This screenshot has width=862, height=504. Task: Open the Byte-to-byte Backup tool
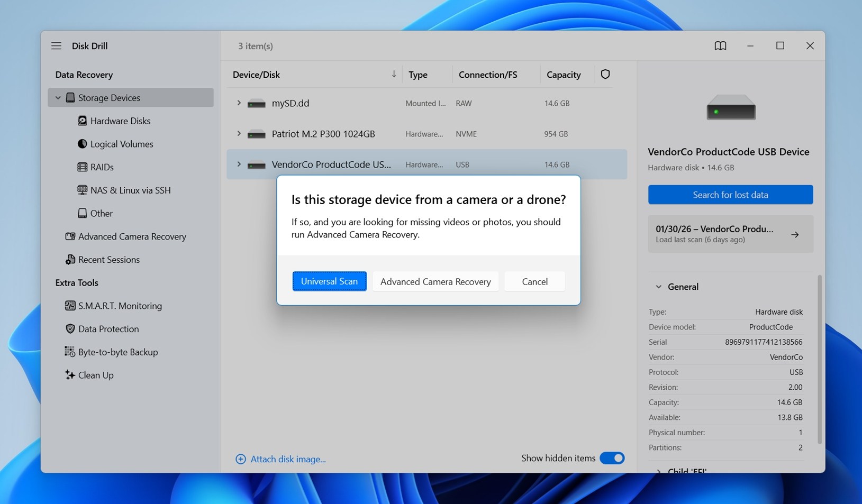coord(117,352)
